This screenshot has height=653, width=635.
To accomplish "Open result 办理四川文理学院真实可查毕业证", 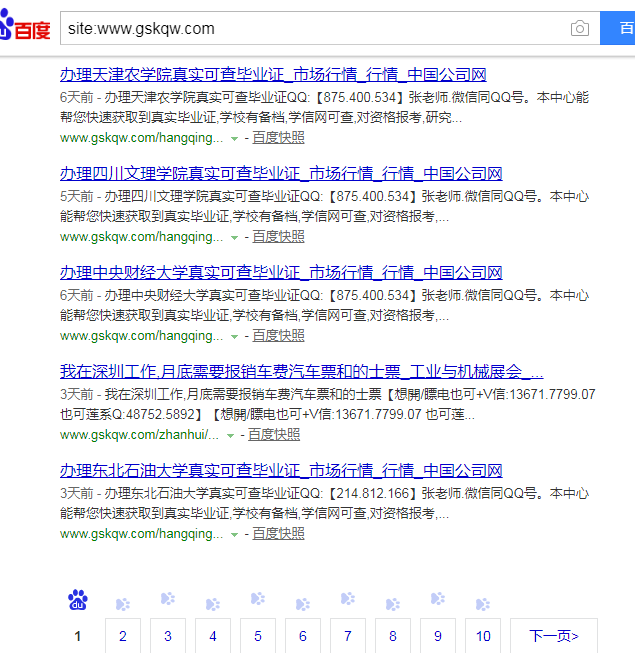I will [281, 174].
